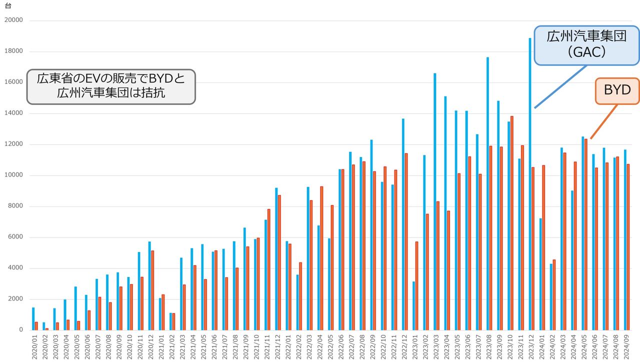The image size is (640, 364).
Task: Select the x-axis label 2023/08
Action: click(490, 347)
